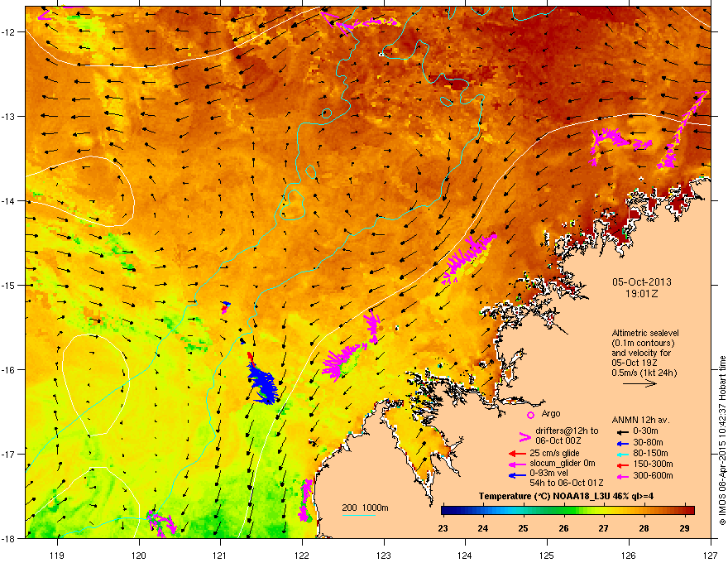Screen dimensions: 728x563
Task: Click the '300-600m' depth label
Action: click(653, 474)
